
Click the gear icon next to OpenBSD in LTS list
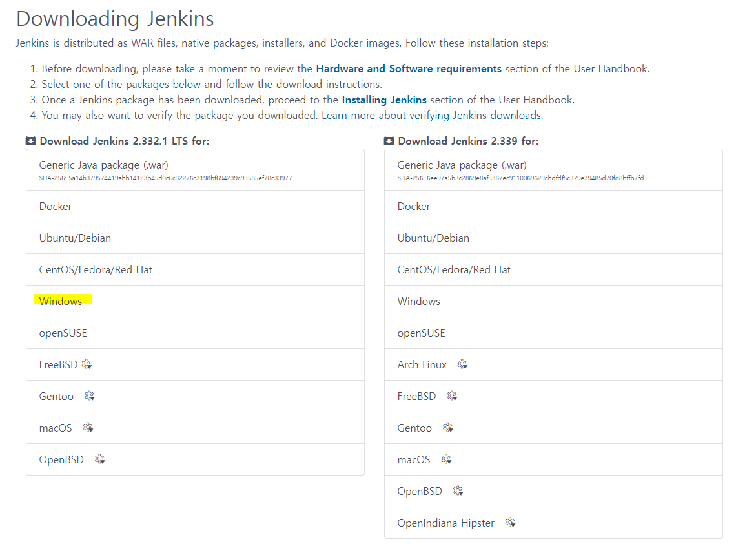100,459
